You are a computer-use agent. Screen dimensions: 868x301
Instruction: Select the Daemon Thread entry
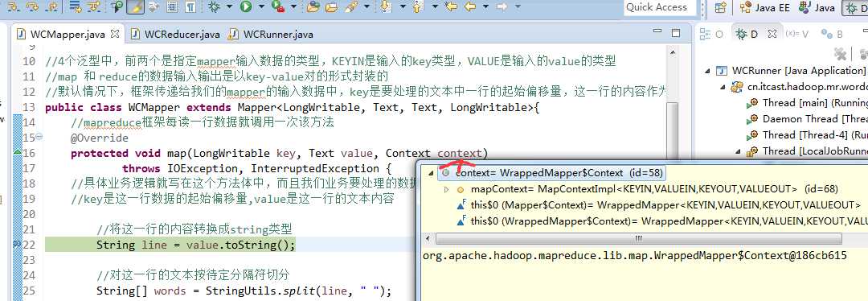pos(807,118)
